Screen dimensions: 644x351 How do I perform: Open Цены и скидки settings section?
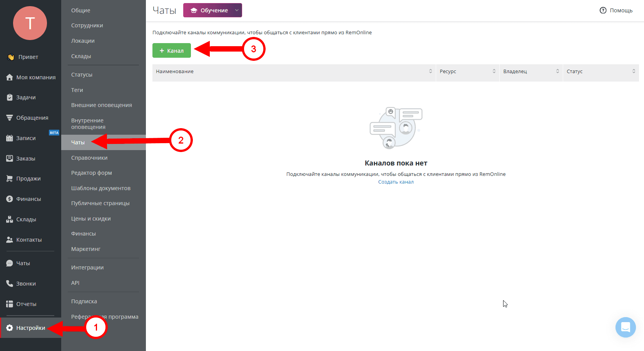click(x=91, y=219)
